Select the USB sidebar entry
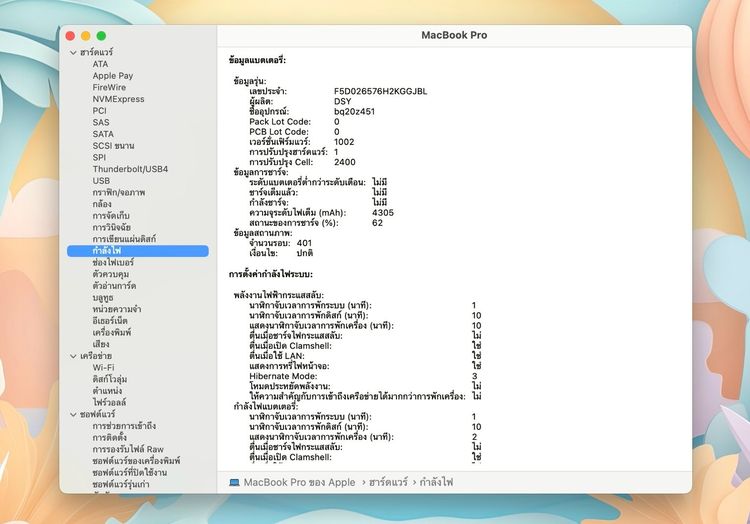 (101, 181)
